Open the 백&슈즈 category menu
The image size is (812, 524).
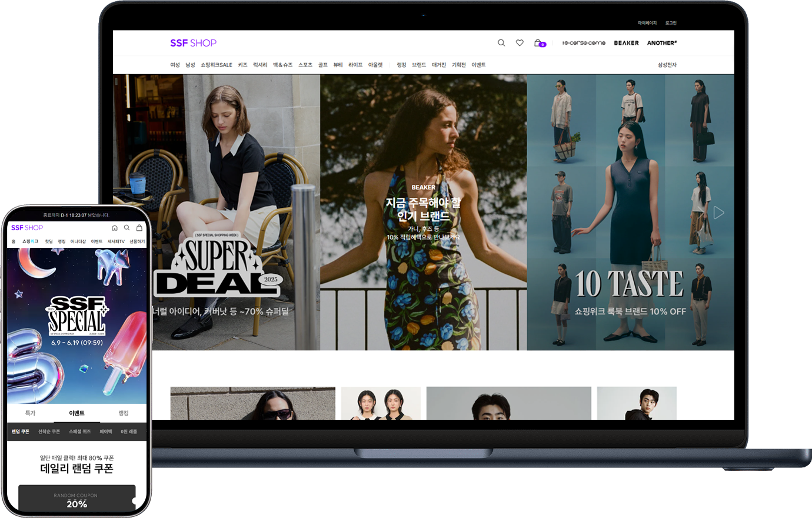[282, 65]
